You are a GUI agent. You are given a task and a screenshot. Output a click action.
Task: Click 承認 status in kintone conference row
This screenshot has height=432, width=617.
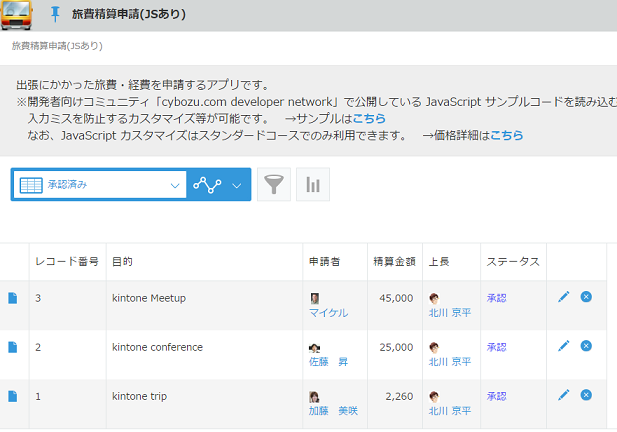tap(496, 347)
